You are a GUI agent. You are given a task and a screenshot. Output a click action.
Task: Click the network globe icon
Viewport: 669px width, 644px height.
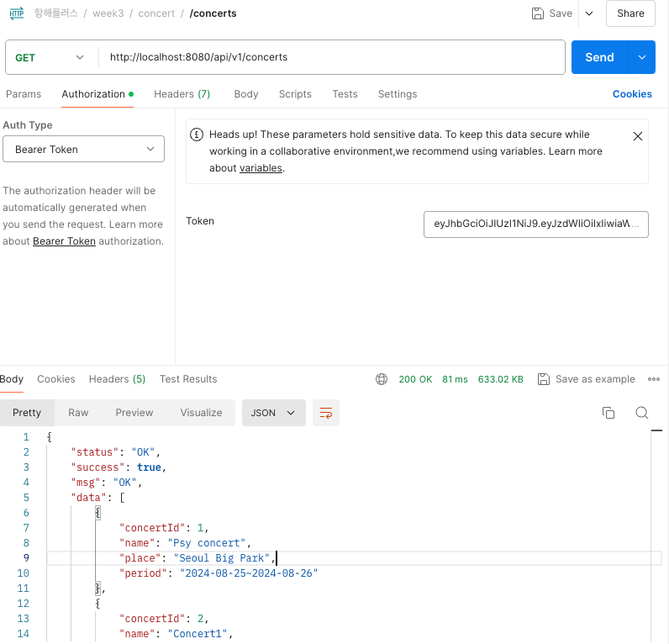(x=382, y=379)
